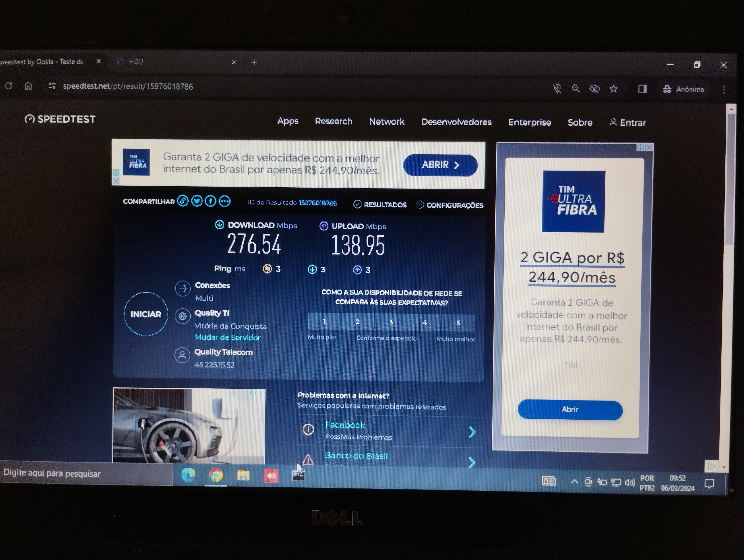Click zoom magnifier icon in address bar
The width and height of the screenshot is (744, 560).
576,89
